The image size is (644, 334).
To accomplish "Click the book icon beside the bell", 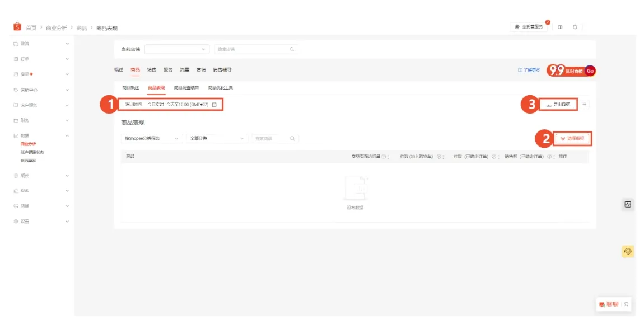I will pyautogui.click(x=560, y=27).
